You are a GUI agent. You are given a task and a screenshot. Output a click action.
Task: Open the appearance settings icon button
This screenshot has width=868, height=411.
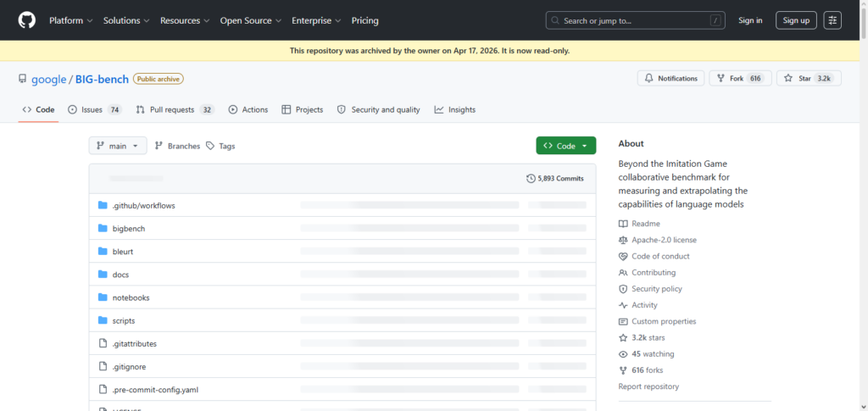click(x=832, y=20)
